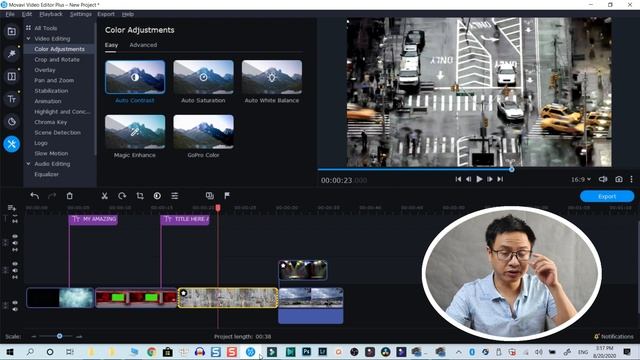This screenshot has width=640, height=360.
Task: Click the Undo arrow in timeline toolbar
Action: [35, 196]
